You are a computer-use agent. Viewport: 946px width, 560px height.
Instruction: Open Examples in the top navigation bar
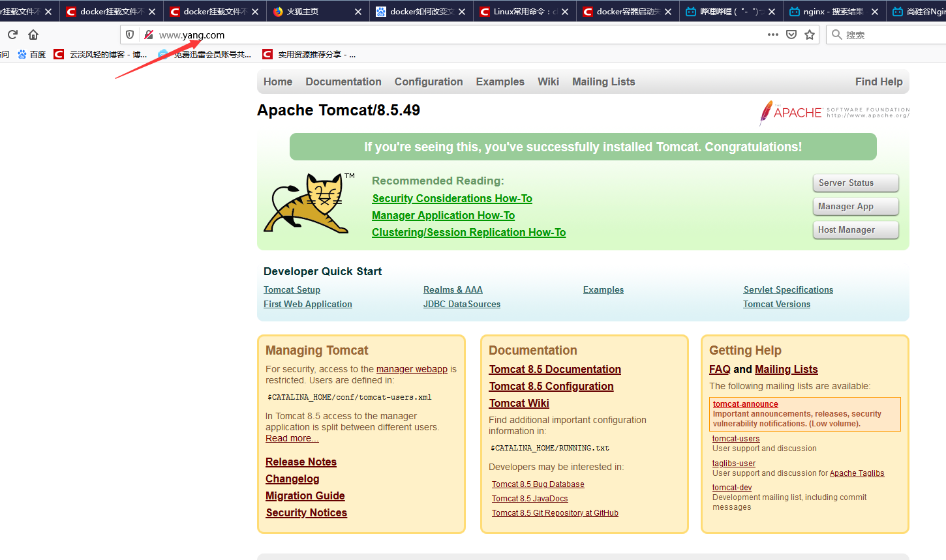tap(500, 81)
